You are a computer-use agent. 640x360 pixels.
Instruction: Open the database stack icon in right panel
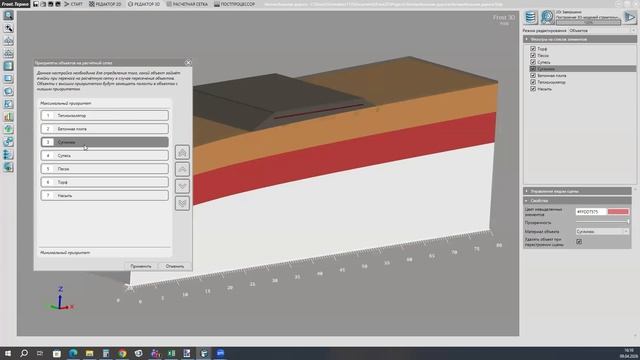(x=530, y=18)
